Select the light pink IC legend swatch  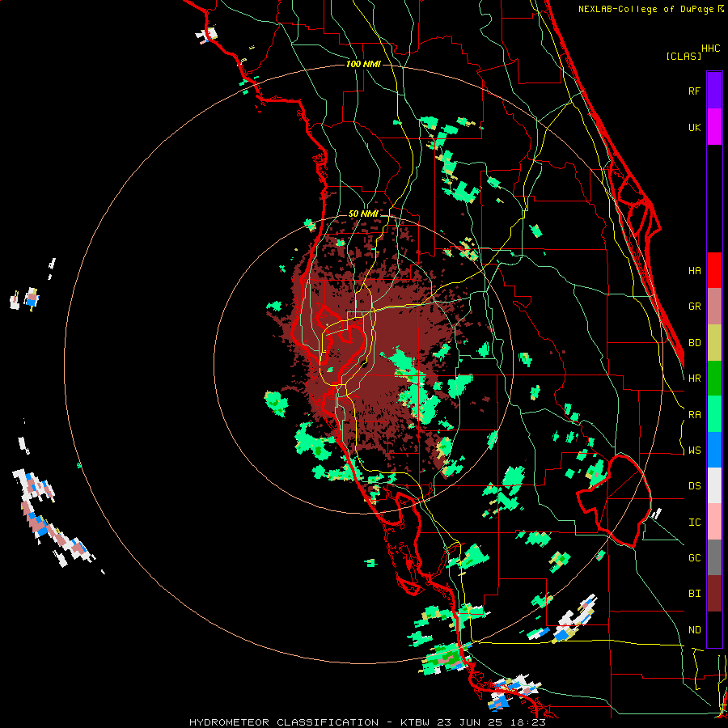714,522
